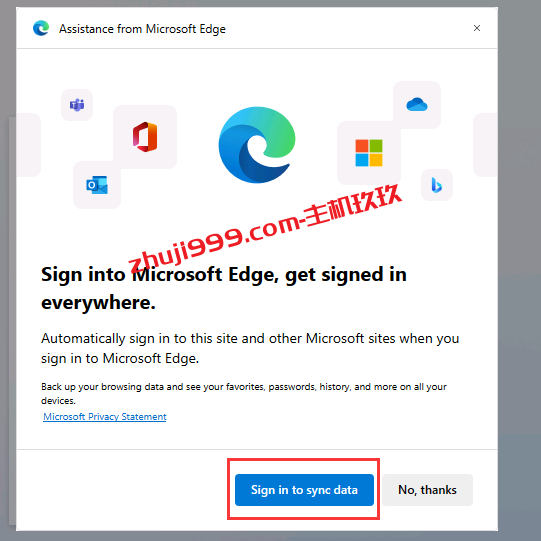Click the red Office icon
541x541 pixels.
click(145, 137)
